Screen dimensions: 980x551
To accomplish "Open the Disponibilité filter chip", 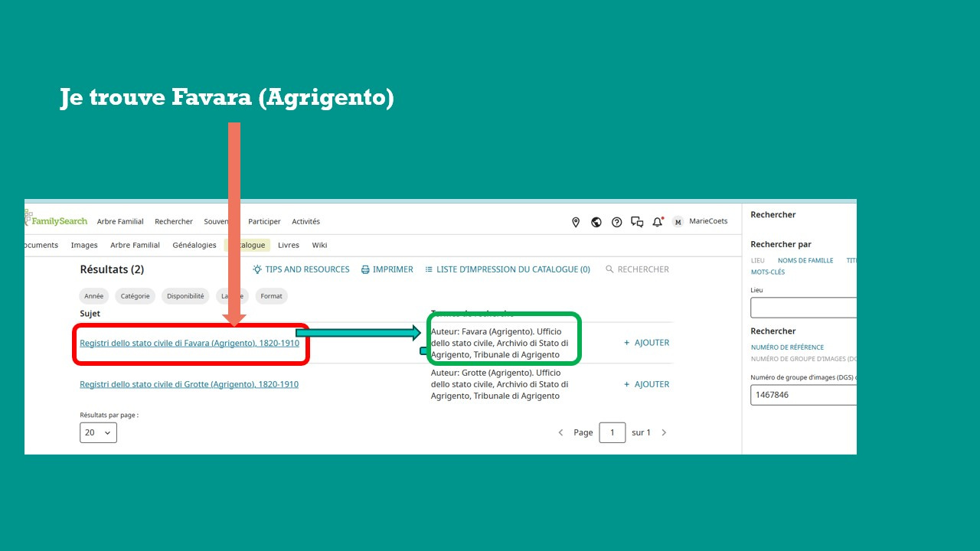I will pyautogui.click(x=185, y=296).
